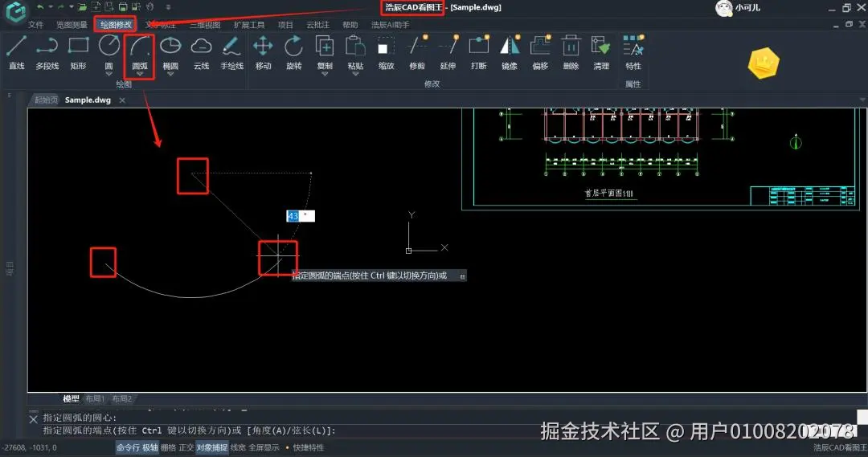Click the GstarCAD application logo

click(x=15, y=11)
